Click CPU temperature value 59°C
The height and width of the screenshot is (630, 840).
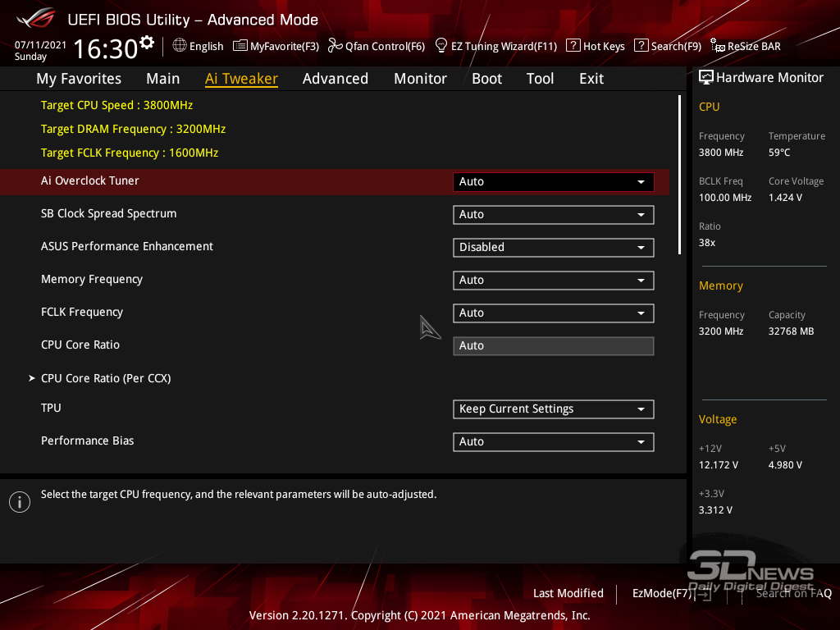[x=779, y=152]
